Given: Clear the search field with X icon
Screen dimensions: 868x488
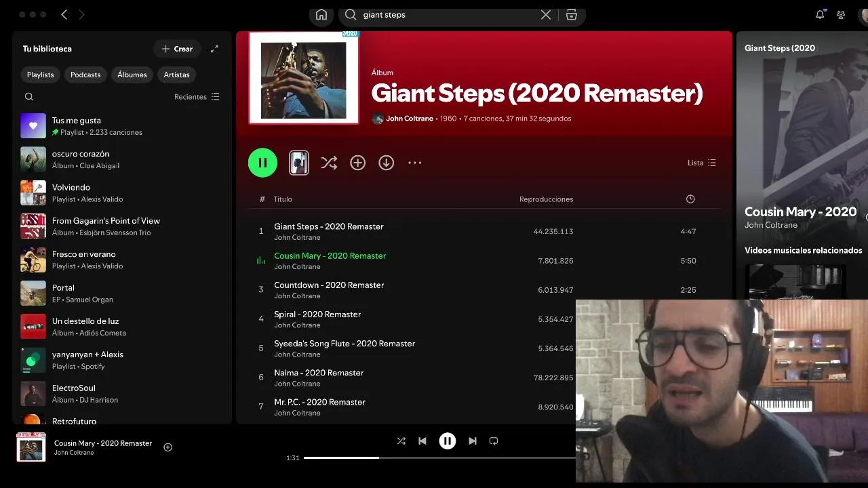Looking at the screenshot, I should click(x=545, y=15).
